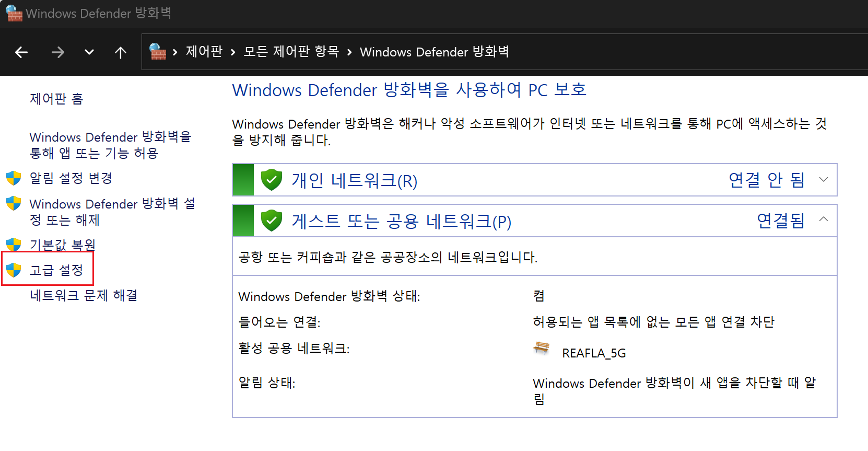Click Windows Defender 방화벽 상태: label
This screenshot has height=451, width=868.
pos(329,296)
